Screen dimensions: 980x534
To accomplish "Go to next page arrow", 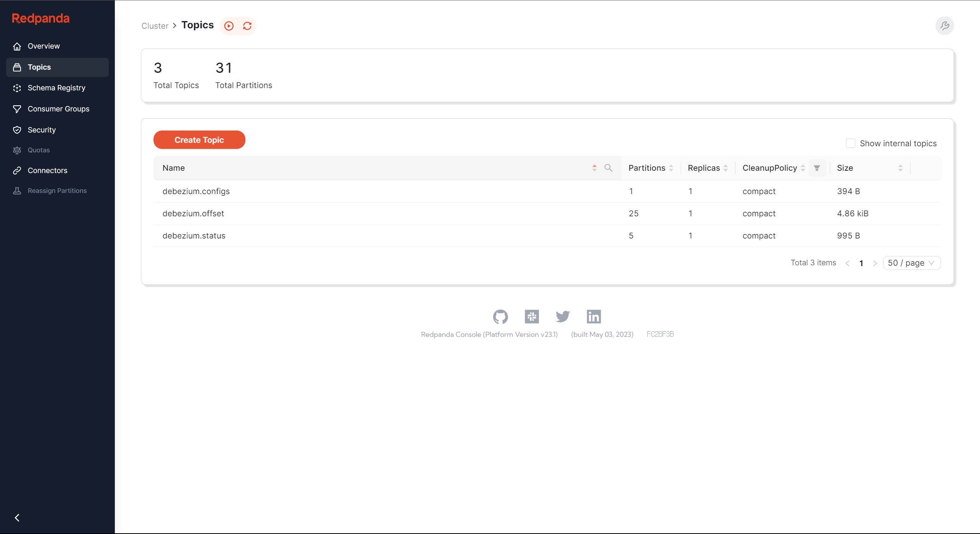I will 875,263.
